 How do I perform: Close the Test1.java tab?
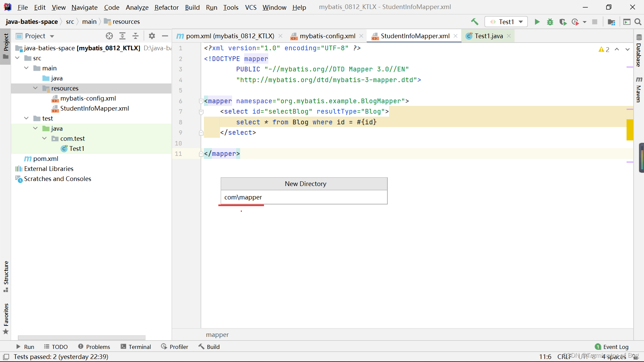coord(509,36)
